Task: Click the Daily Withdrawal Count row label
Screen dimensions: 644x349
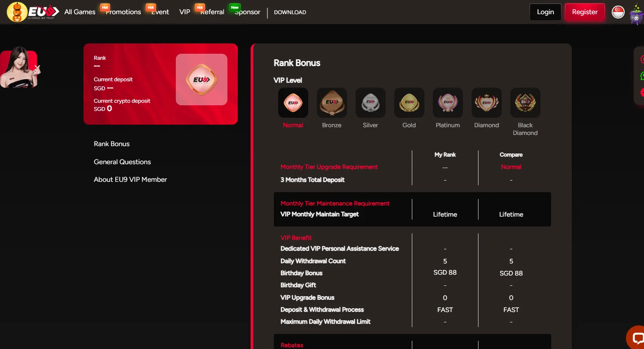Action: pos(313,261)
